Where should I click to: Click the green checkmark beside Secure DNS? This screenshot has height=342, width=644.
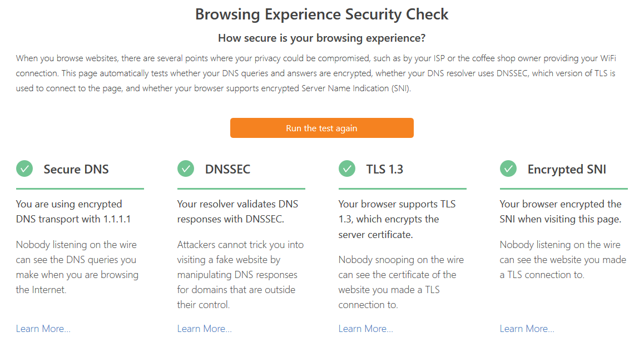click(x=24, y=168)
